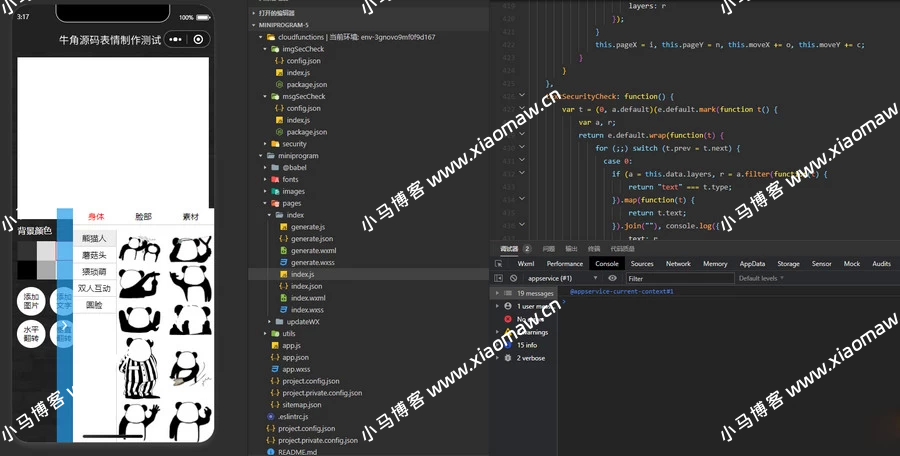Collapse the MINIPROGRAM-5 project root
This screenshot has height=456, width=900.
[x=254, y=25]
